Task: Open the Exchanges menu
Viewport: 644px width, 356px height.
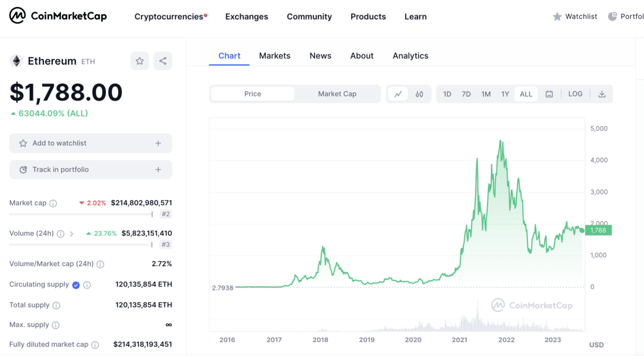Action: (246, 16)
